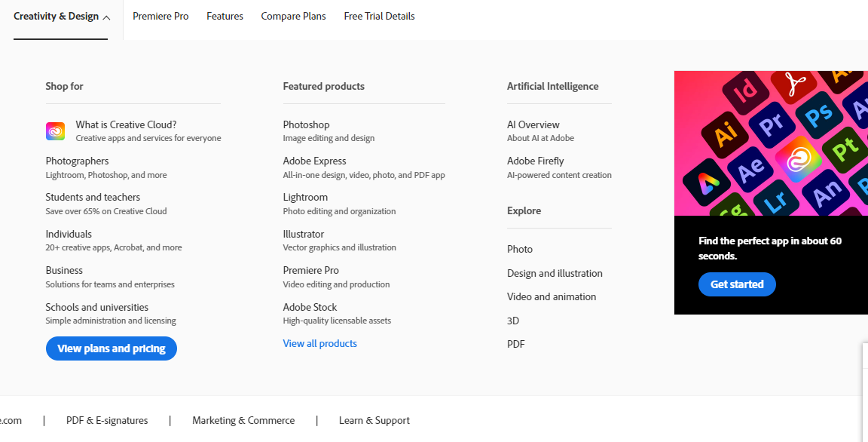Click the InDesign Id tile in banner
This screenshot has height=442, width=868.
point(745,90)
